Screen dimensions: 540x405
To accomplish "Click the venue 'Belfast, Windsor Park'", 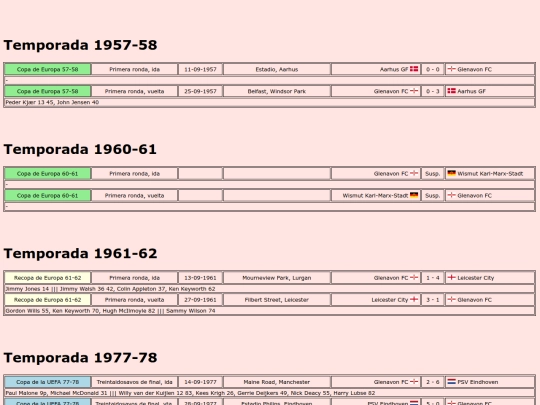I will pos(277,91).
